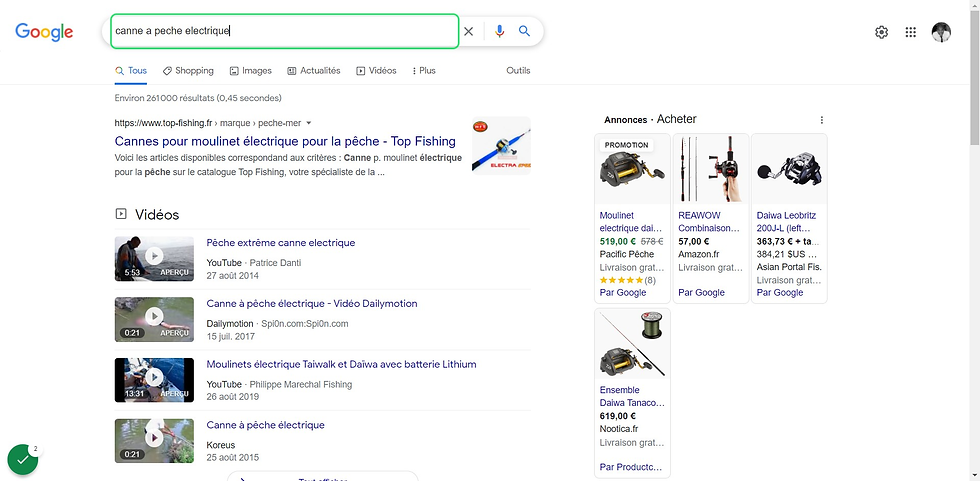
Task: Click Par Google under Asian Portal ad
Action: pyautogui.click(x=779, y=292)
